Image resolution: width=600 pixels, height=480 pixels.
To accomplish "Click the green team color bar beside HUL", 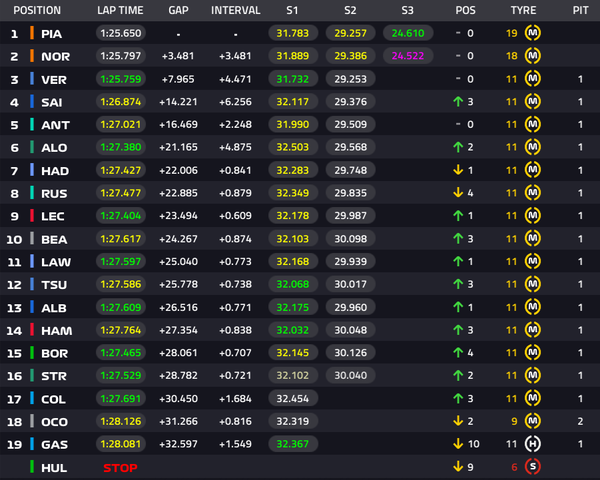I will tap(32, 467).
